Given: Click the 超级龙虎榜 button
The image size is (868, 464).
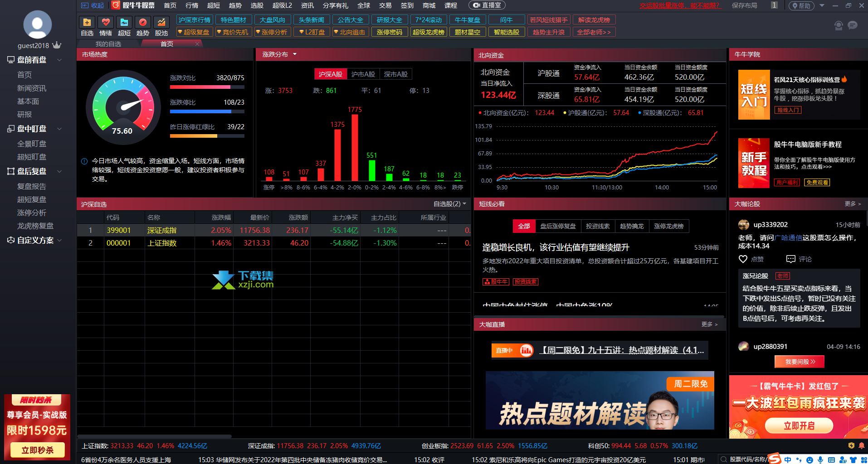Looking at the screenshot, I should point(429,32).
